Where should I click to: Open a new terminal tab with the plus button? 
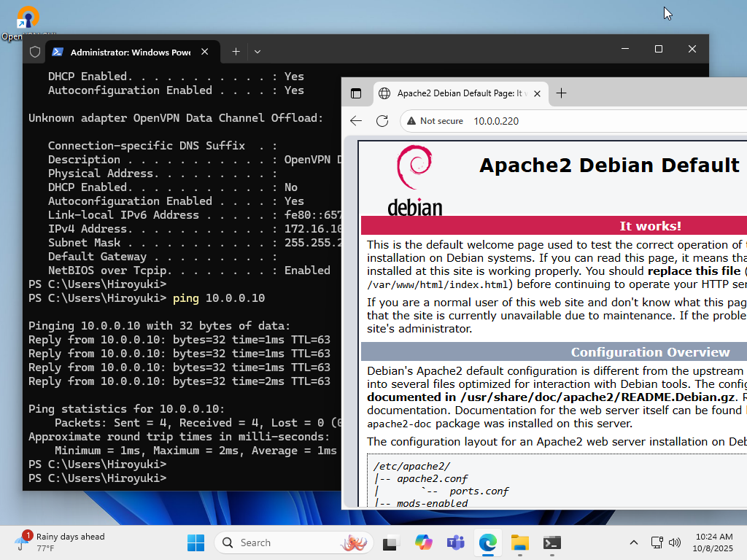(236, 52)
